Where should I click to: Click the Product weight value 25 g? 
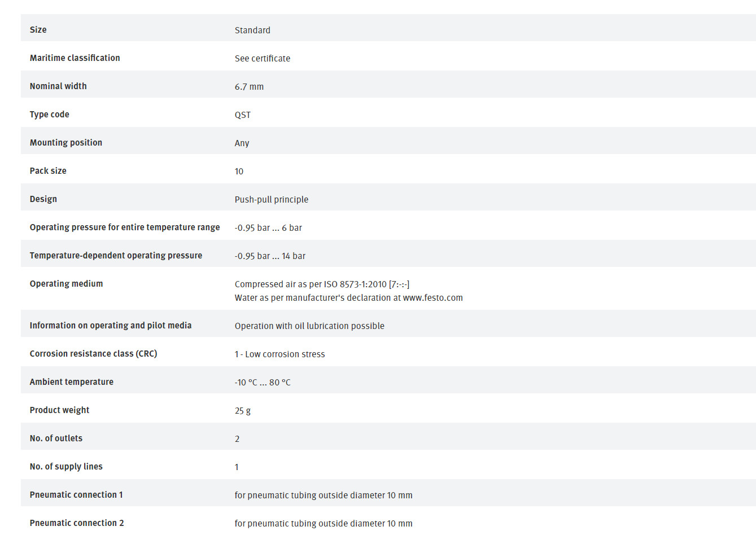[243, 411]
